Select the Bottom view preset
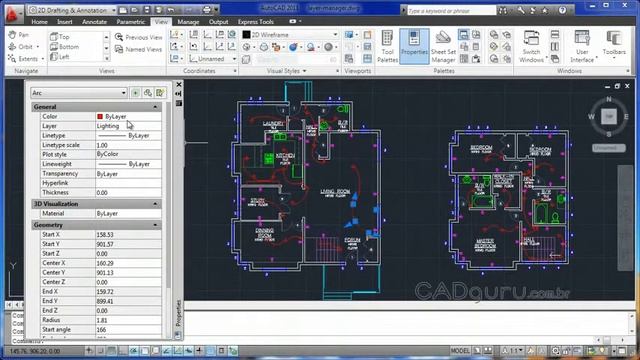This screenshot has width=640, height=360. tap(64, 47)
